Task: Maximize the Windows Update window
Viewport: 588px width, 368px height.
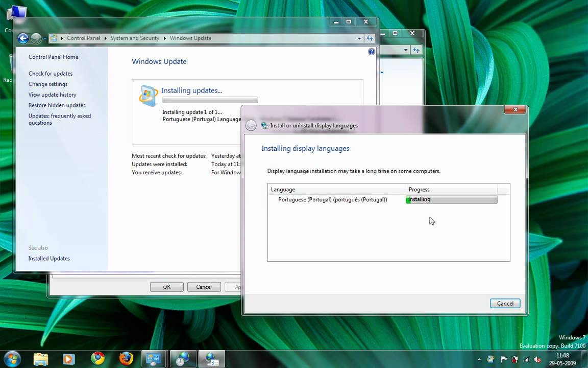Action: point(349,22)
